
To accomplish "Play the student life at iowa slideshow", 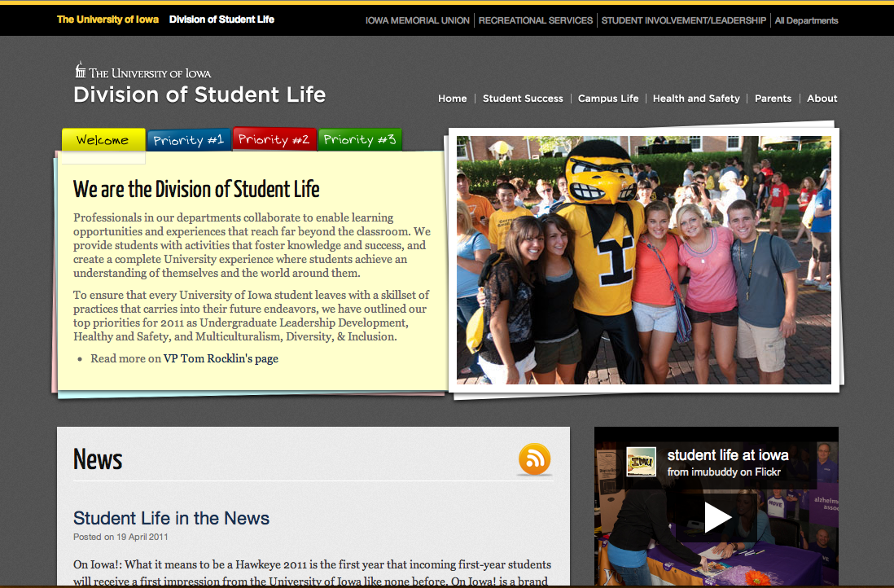I will [x=717, y=517].
